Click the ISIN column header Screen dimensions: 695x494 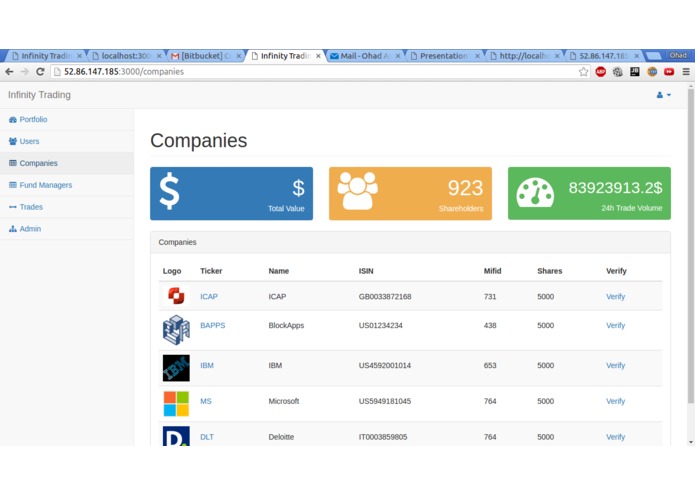pos(366,271)
